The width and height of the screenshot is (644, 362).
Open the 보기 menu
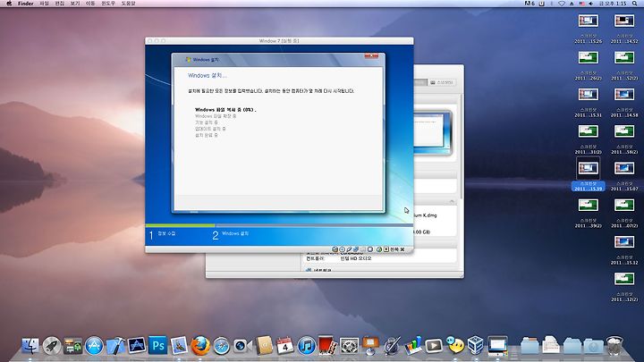click(75, 4)
